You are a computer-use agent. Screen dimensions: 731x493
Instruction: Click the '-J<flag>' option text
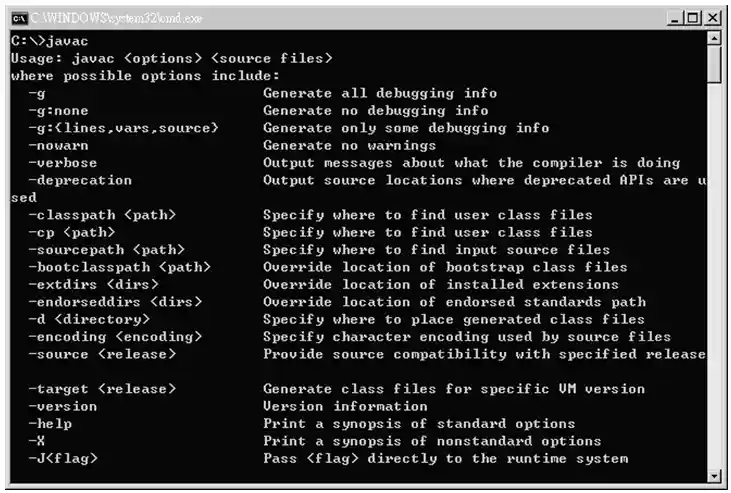(x=63, y=458)
